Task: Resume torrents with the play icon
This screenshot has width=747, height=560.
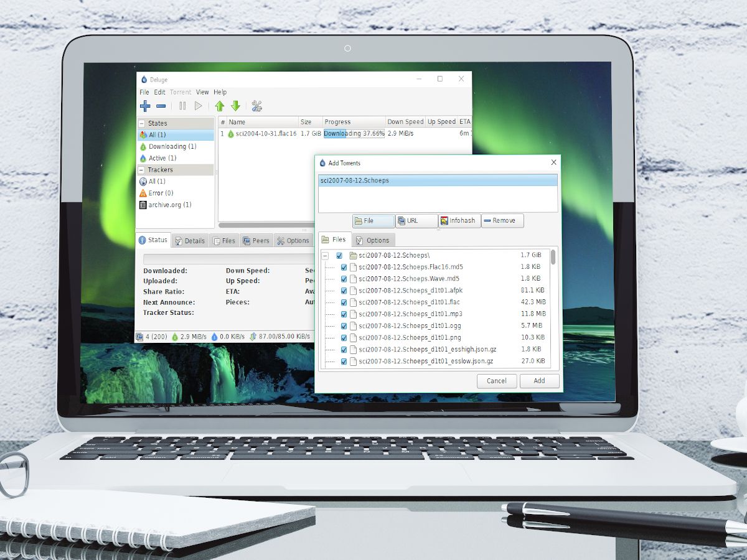Action: (198, 106)
